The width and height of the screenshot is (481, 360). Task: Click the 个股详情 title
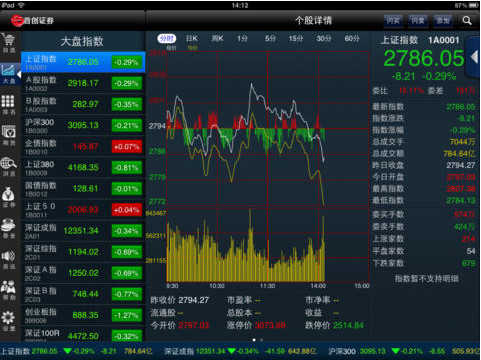(313, 21)
